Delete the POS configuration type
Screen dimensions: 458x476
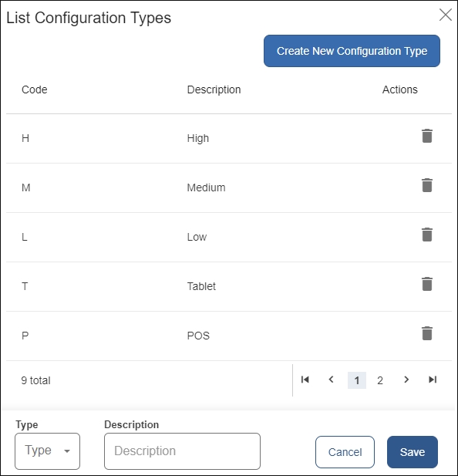tap(426, 333)
